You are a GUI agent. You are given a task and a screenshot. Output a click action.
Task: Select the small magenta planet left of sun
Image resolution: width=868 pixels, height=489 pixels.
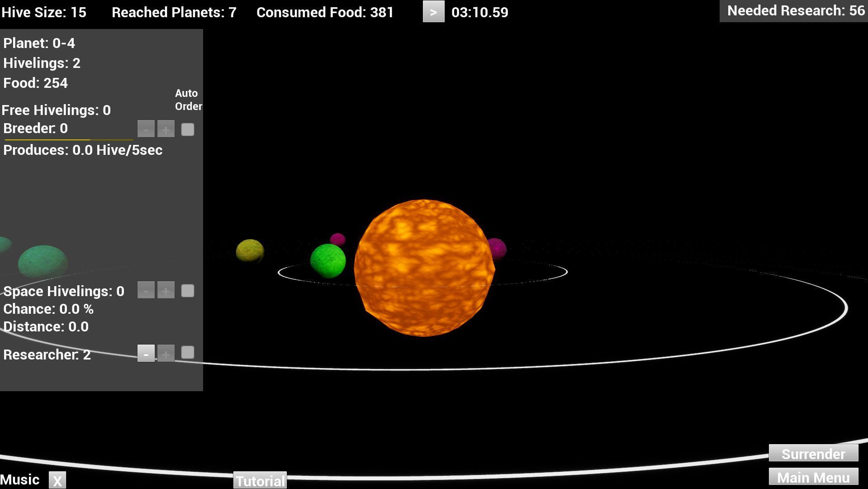coord(338,240)
